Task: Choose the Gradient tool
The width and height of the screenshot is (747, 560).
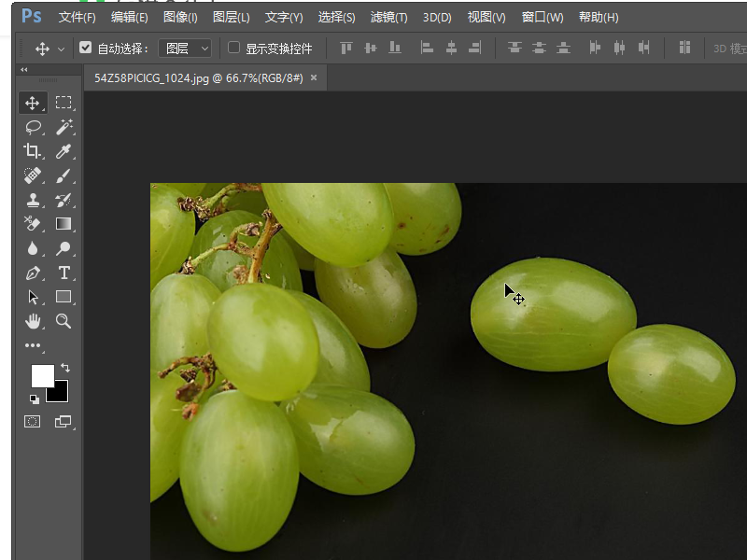Action: 63,224
